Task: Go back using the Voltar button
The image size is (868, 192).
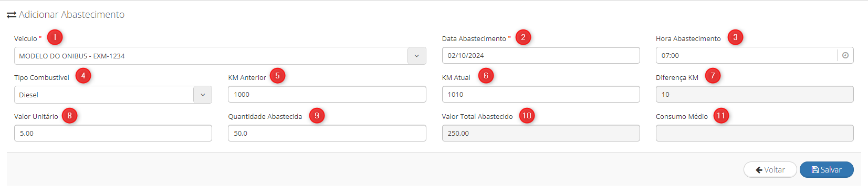Action: (x=770, y=169)
